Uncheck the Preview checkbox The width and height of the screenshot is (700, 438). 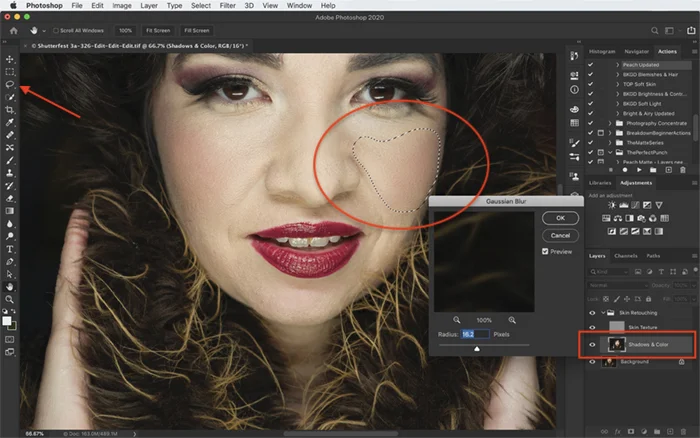point(545,251)
